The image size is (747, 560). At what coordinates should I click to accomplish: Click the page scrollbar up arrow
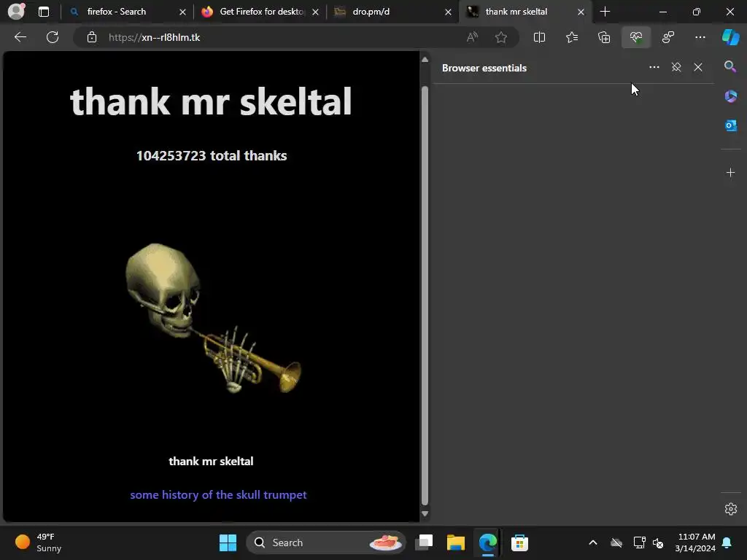point(425,60)
